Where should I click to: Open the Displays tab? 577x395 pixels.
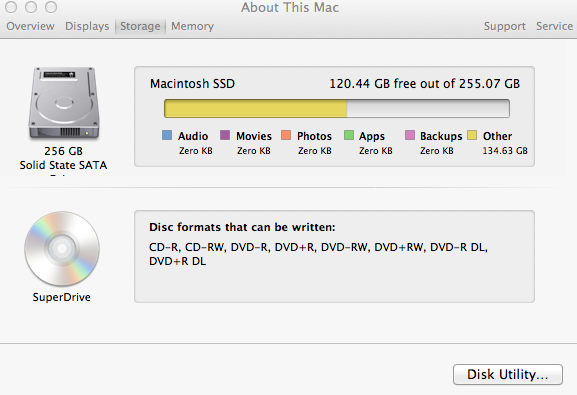(x=87, y=26)
